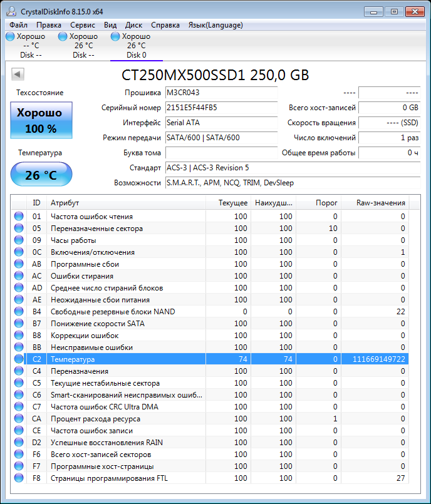The height and width of the screenshot is (504, 431).
Task: Click status orb for attribute 01 read errors
Action: pos(19,216)
